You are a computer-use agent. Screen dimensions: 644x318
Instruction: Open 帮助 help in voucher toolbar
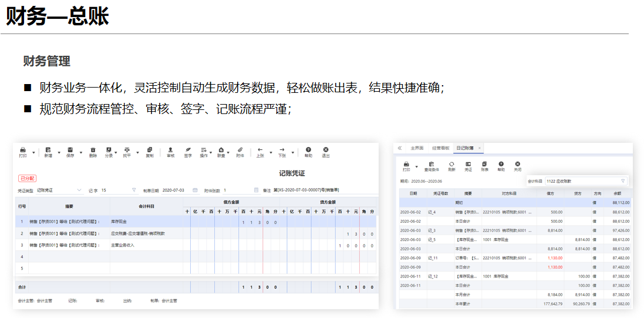point(308,150)
